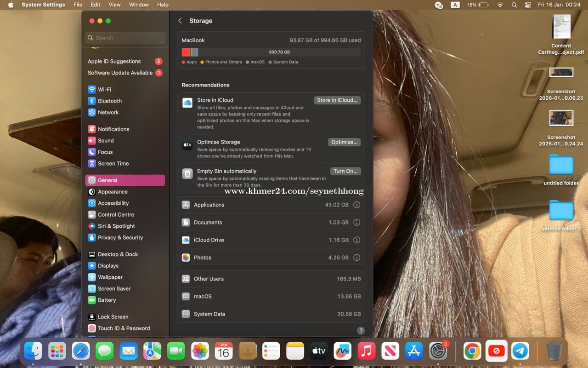Click the help question mark button
This screenshot has width=588, height=368.
361,331
